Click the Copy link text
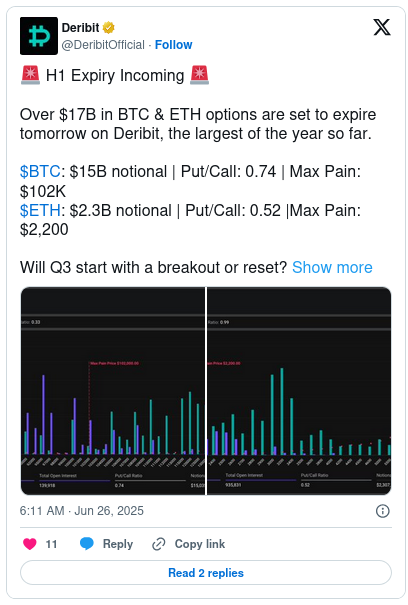Viewport: 408px width, 605px height. [200, 544]
